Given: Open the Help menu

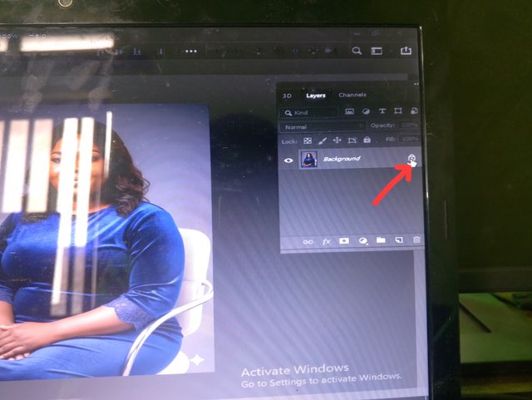Looking at the screenshot, I should pos(37,35).
